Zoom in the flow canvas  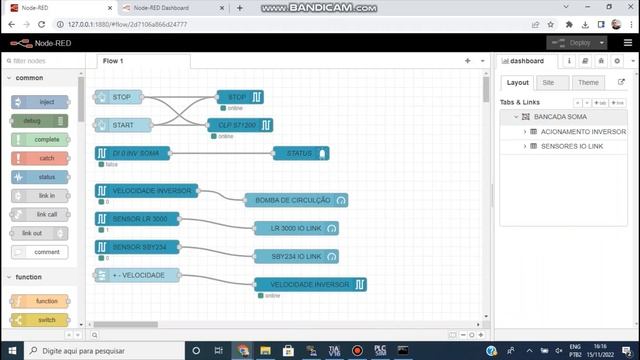point(481,335)
